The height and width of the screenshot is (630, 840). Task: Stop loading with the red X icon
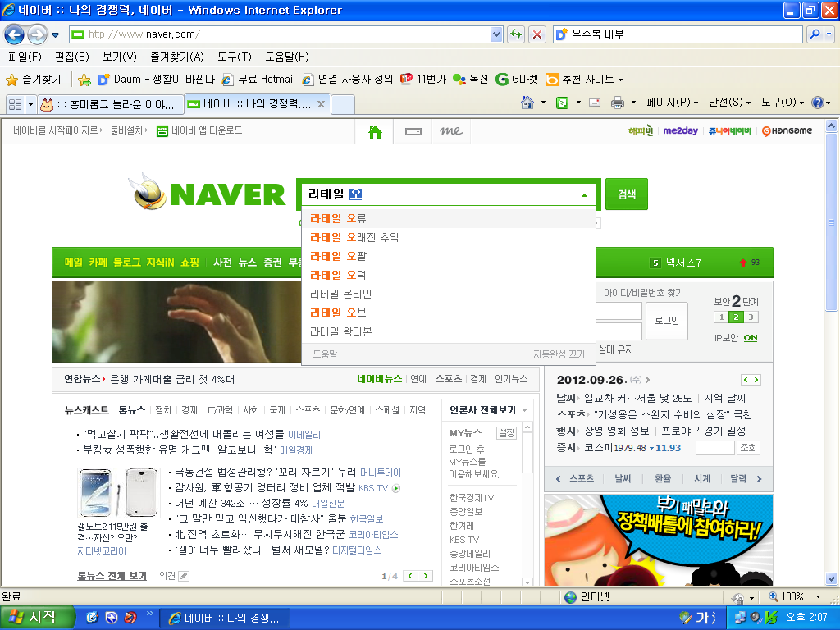(x=536, y=34)
